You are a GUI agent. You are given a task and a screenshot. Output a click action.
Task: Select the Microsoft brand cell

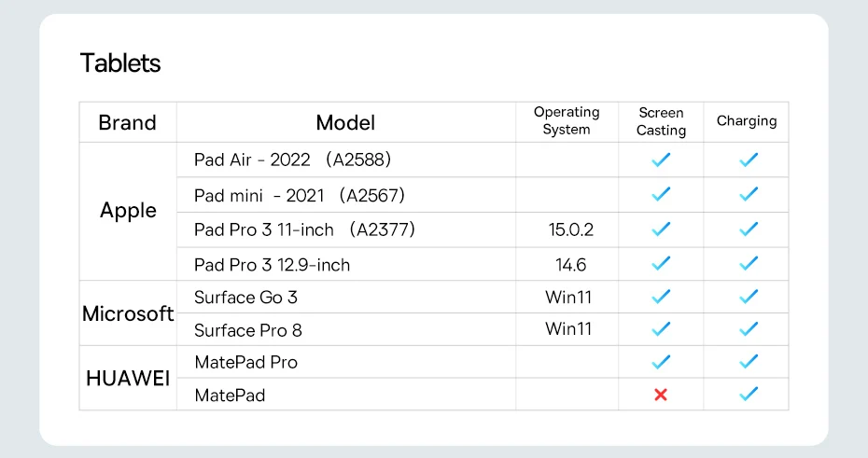tap(128, 313)
